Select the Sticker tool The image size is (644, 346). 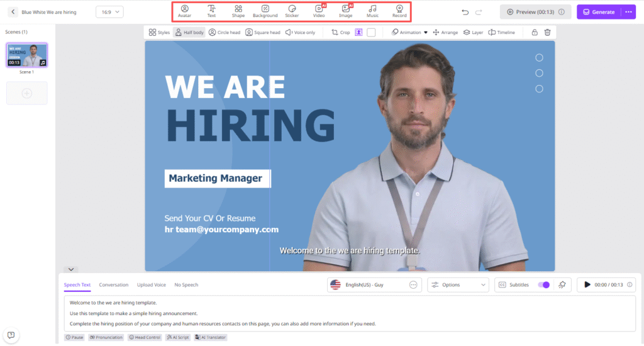click(292, 11)
